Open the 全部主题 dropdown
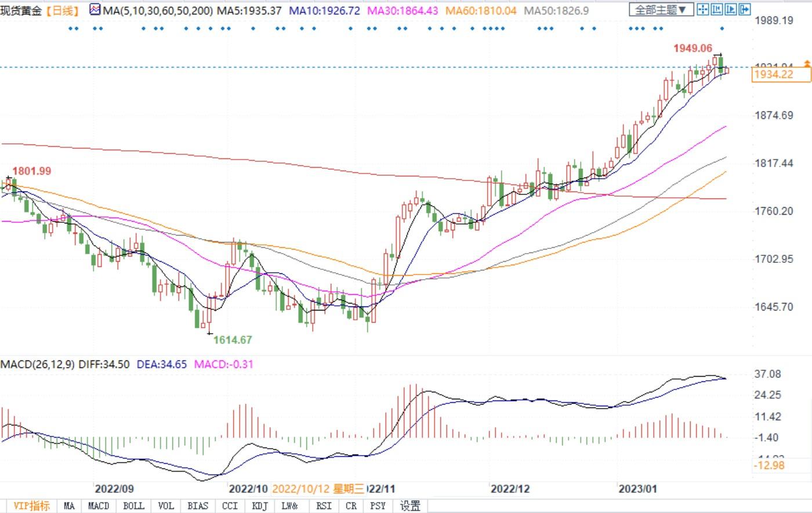812x513 pixels. coord(661,10)
